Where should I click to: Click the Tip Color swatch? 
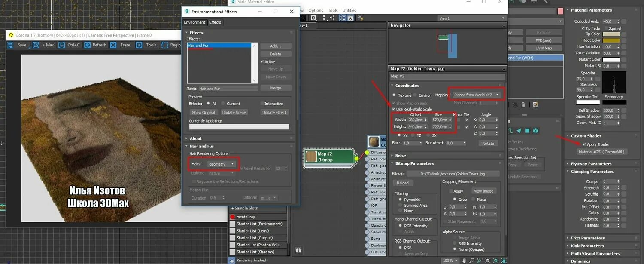tap(612, 34)
